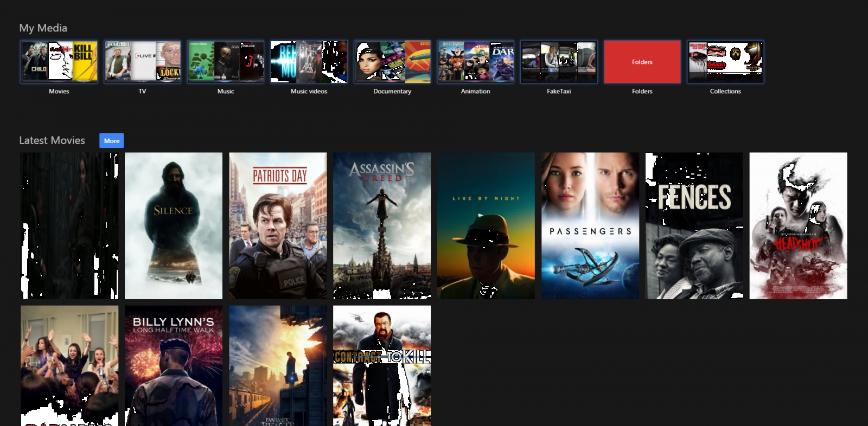Click the "Music" caption under its tile
868x426 pixels.
226,91
